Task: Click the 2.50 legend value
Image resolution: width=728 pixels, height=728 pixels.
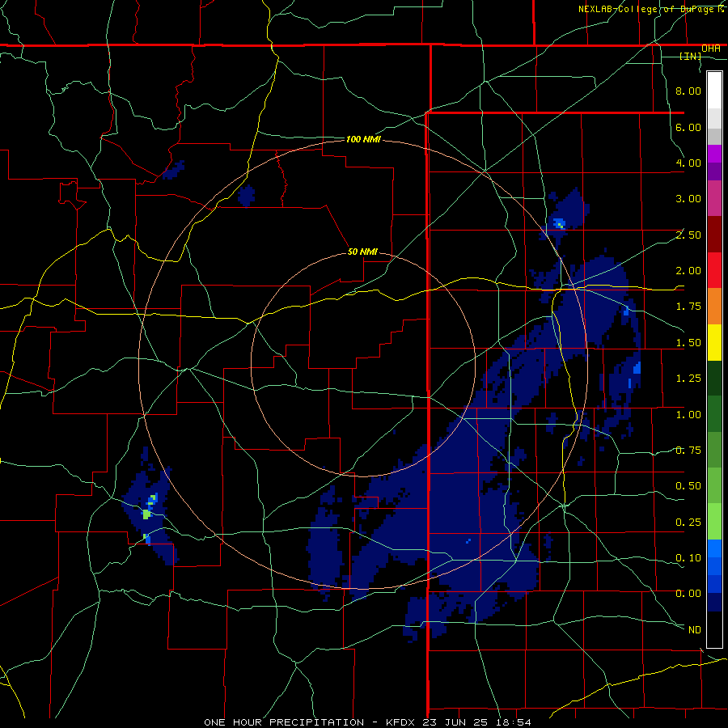Action: [688, 235]
